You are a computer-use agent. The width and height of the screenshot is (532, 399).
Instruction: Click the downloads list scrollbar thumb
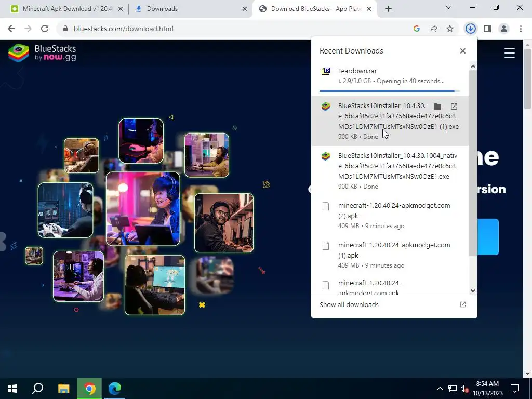point(473,164)
